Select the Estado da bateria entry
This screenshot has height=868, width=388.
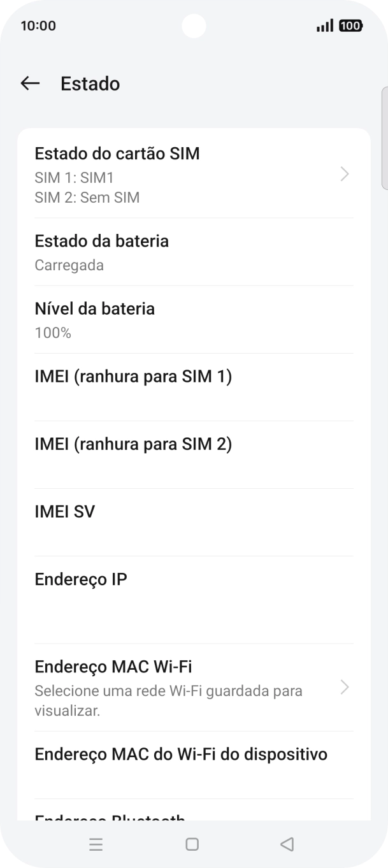point(194,252)
